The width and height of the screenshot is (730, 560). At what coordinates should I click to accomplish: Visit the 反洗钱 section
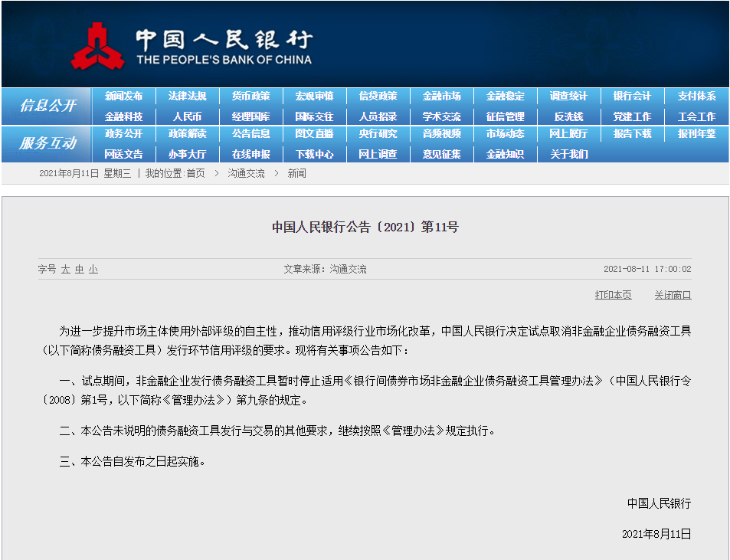[x=568, y=116]
